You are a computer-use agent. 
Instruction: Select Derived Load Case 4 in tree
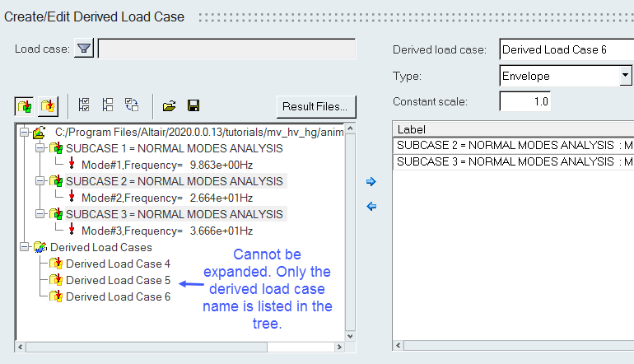click(x=118, y=264)
